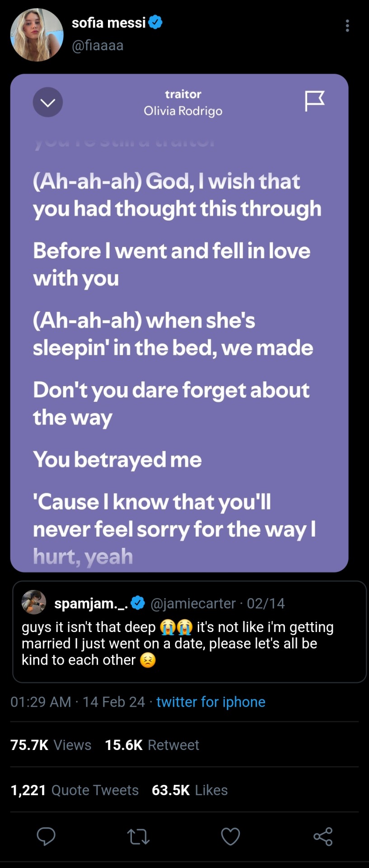Screen dimensions: 369x868
Task: Like the tweet with heart icon
Action: coord(230,837)
